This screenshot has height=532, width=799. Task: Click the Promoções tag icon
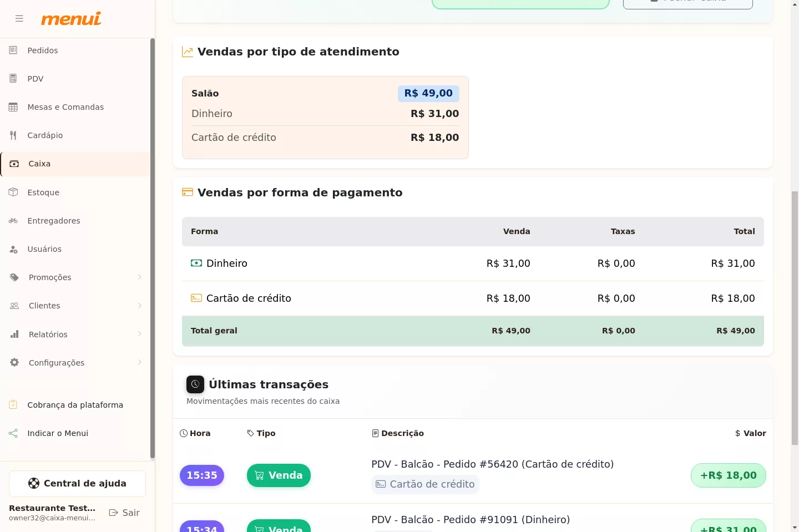(14, 277)
